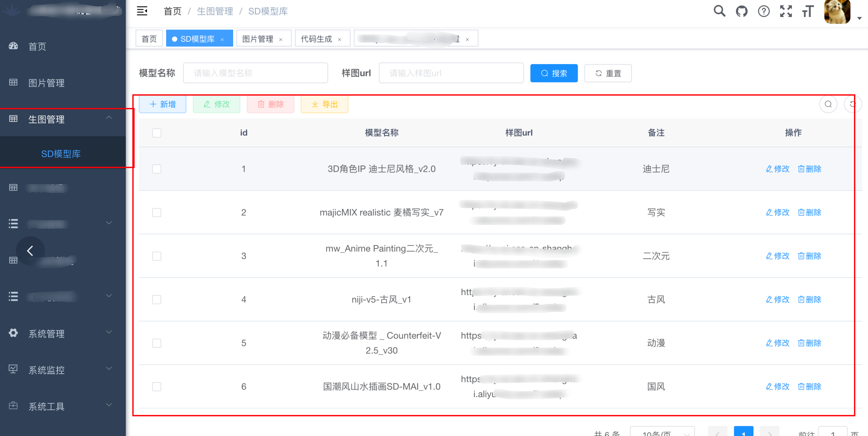Image resolution: width=868 pixels, height=436 pixels.
Task: Open the help question mark icon
Action: click(x=764, y=12)
